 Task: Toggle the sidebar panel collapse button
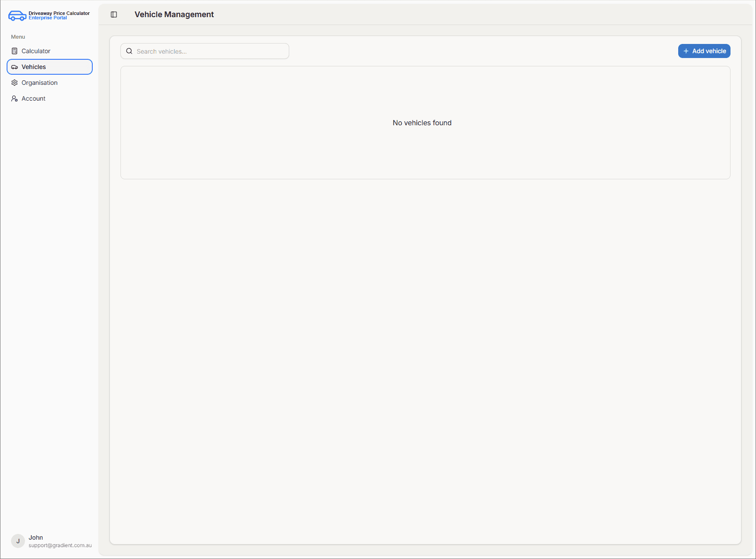point(114,15)
